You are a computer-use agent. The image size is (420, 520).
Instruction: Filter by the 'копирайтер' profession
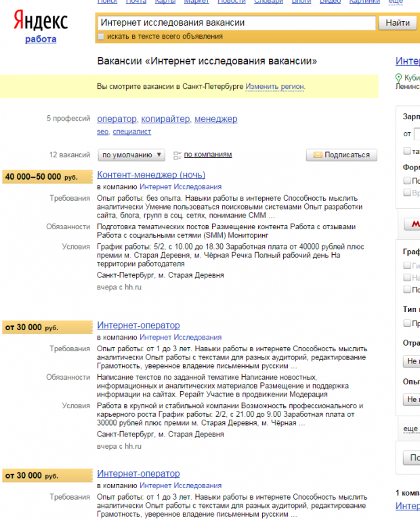[165, 119]
